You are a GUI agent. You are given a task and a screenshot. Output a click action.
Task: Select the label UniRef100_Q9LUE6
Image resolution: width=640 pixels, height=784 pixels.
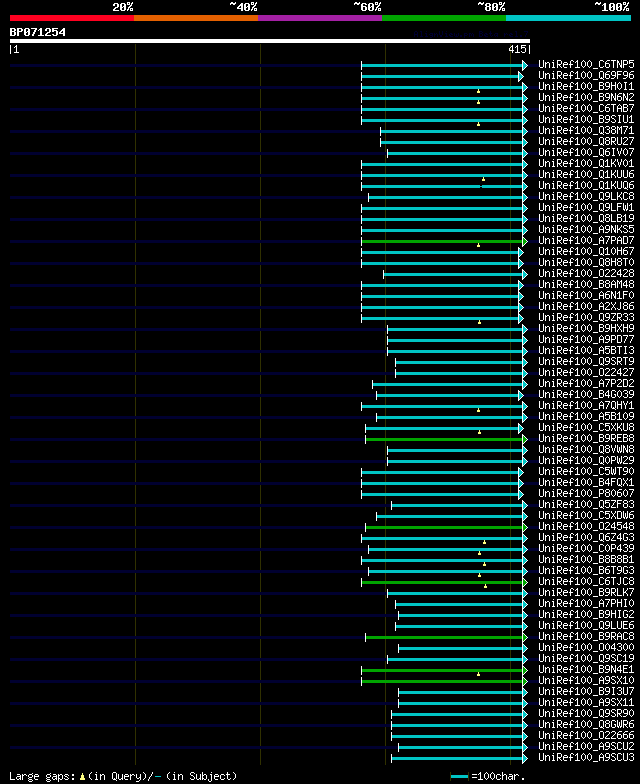(x=586, y=626)
